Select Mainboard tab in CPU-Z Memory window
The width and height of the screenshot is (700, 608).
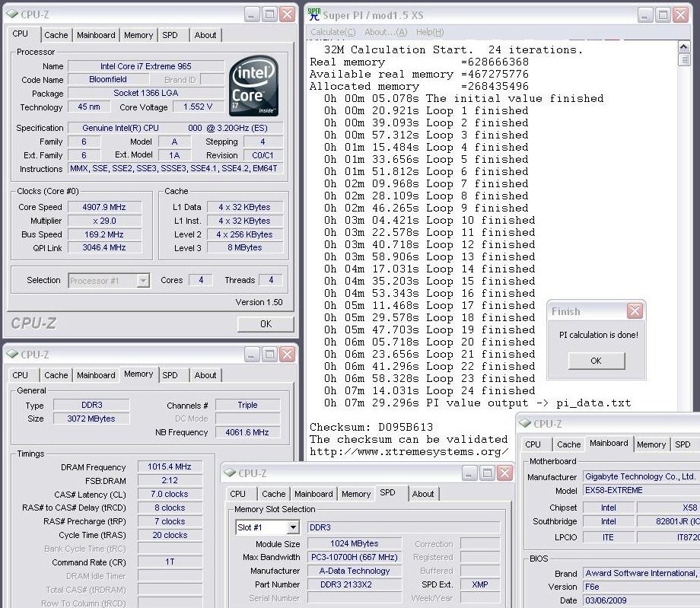[96, 375]
